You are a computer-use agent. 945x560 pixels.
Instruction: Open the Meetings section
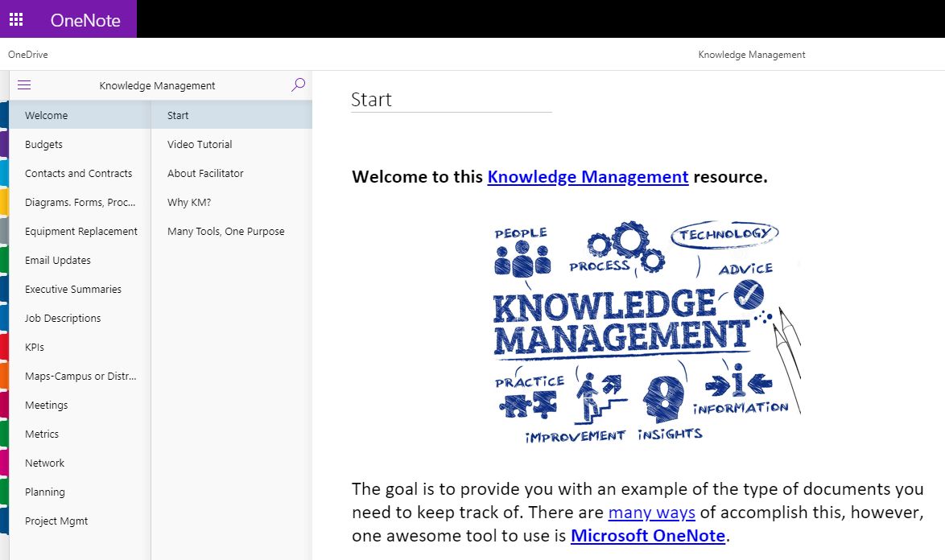click(80, 405)
